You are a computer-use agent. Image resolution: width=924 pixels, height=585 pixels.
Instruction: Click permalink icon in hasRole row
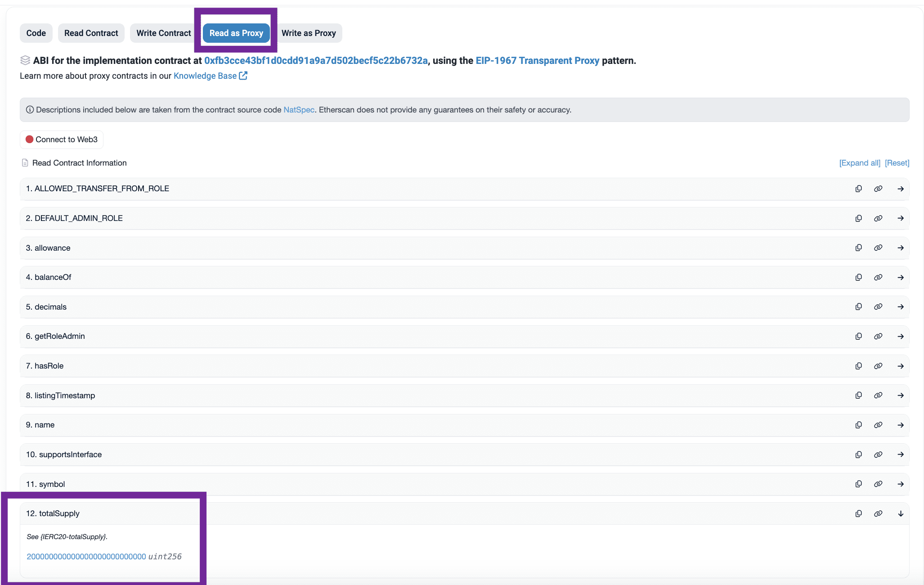click(878, 366)
